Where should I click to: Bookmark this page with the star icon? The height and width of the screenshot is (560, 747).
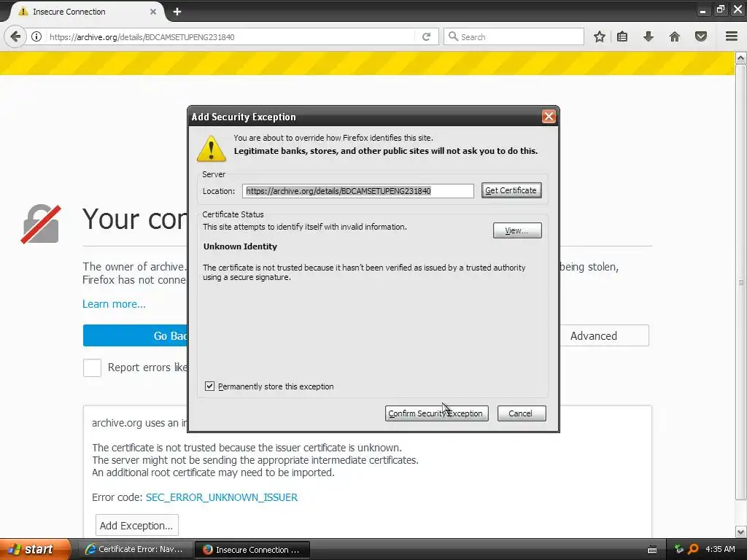pos(600,36)
